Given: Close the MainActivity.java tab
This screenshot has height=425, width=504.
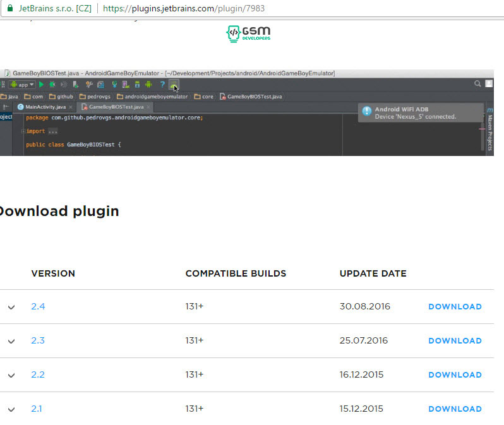Looking at the screenshot, I should [71, 107].
